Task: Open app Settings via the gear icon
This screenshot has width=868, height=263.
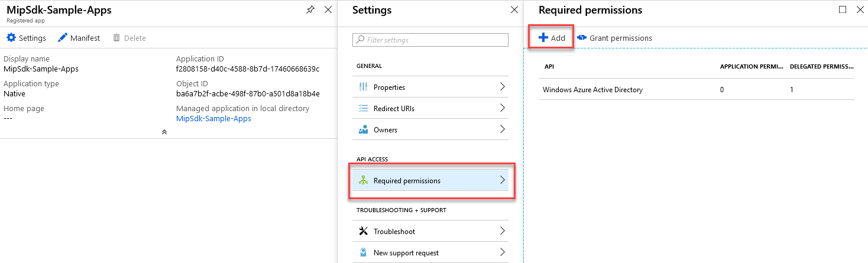Action: click(x=11, y=38)
